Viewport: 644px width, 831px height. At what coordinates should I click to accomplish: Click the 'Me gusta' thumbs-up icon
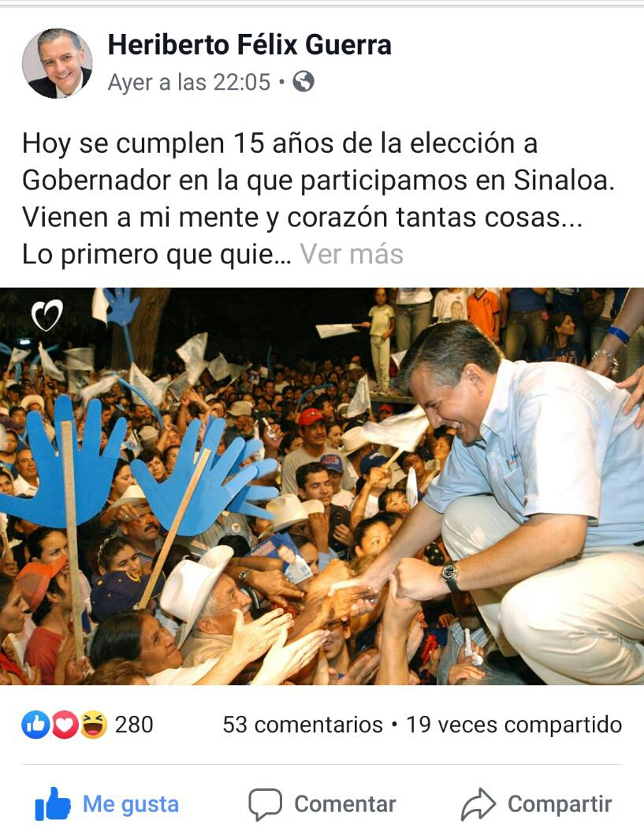click(x=52, y=803)
